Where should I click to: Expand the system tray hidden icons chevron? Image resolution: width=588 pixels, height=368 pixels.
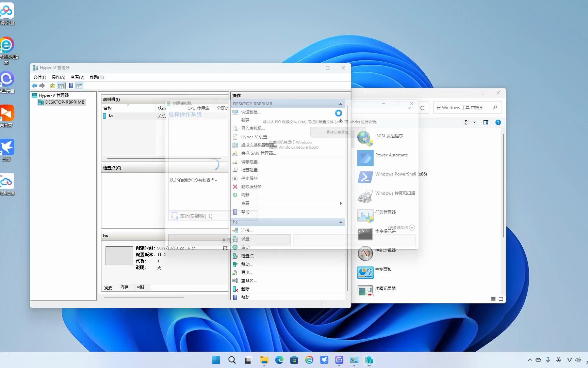click(530, 360)
